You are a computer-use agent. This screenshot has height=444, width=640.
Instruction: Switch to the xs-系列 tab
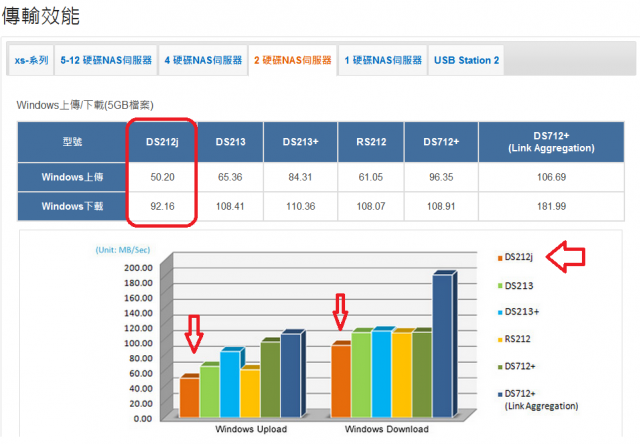click(31, 60)
